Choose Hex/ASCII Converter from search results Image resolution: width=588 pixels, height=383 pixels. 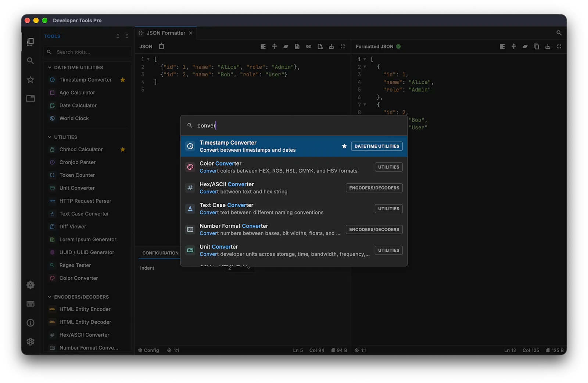point(294,188)
